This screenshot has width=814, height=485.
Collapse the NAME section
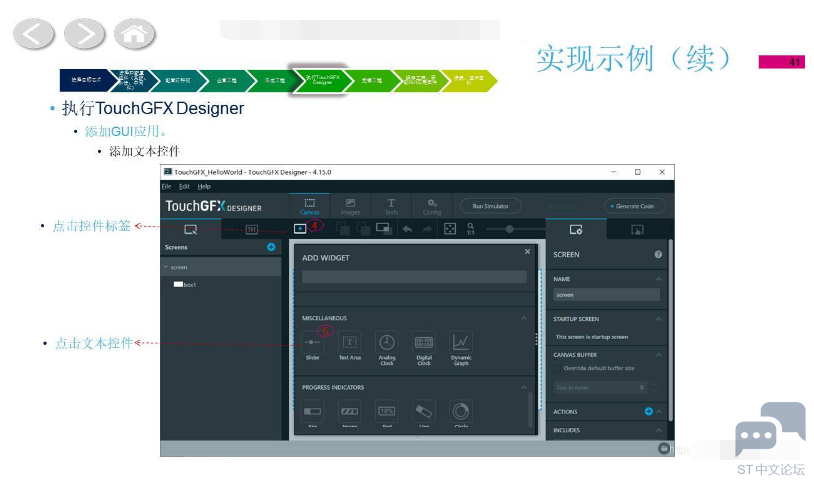pos(659,279)
